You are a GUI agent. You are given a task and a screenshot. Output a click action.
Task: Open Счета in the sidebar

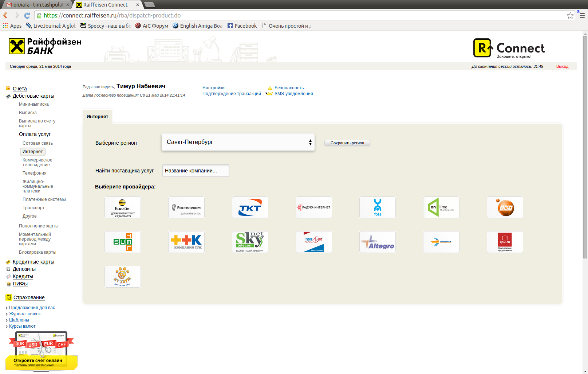point(20,89)
